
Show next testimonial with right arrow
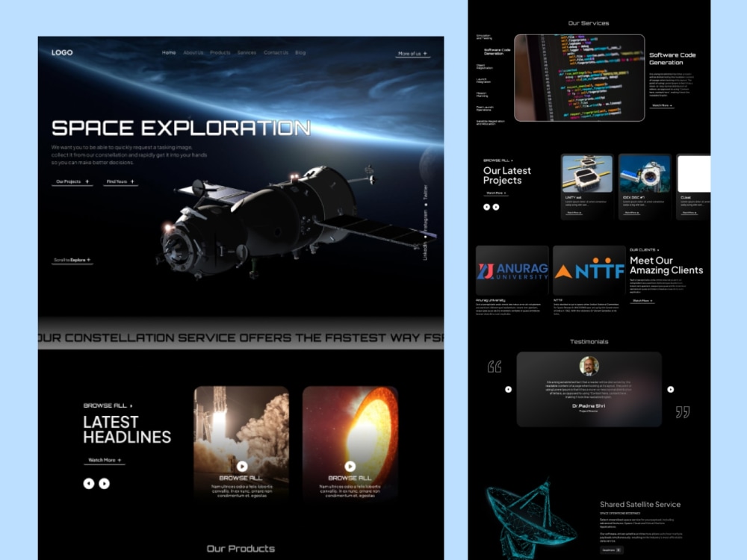(x=670, y=390)
